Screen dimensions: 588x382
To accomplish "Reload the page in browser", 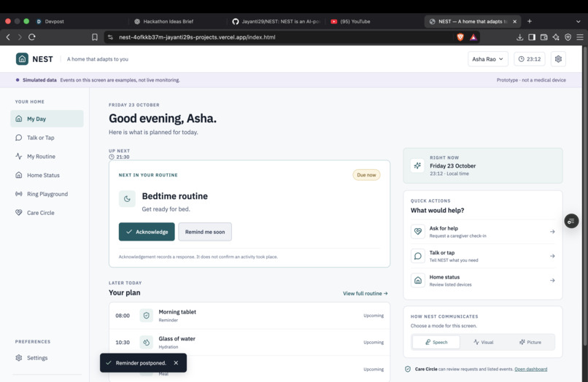I will (x=32, y=36).
